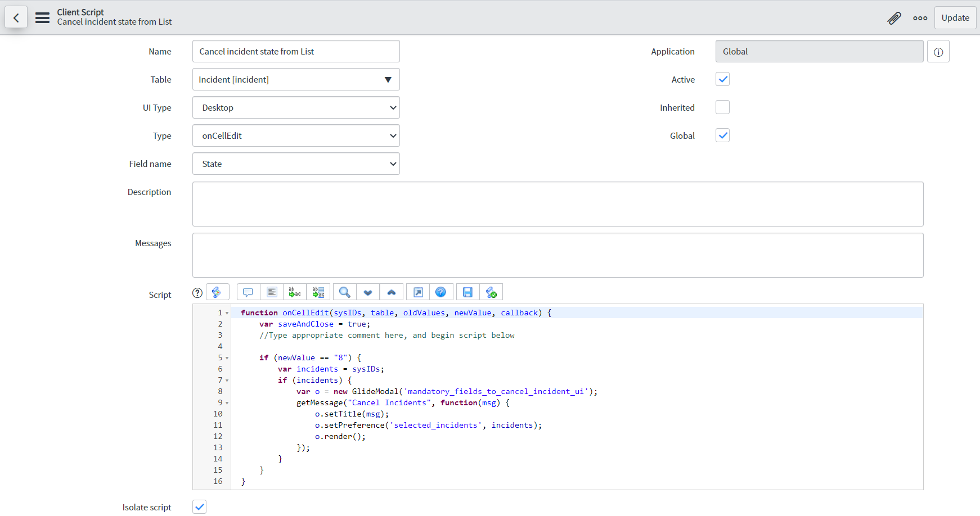The image size is (980, 516).
Task: Click the find next down-arrow icon
Action: click(368, 292)
